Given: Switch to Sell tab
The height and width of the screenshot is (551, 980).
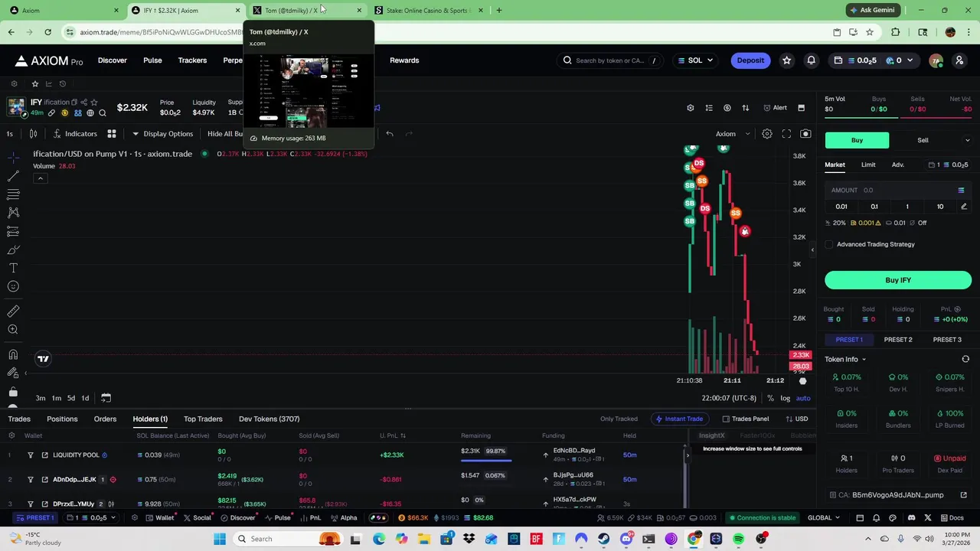Looking at the screenshot, I should point(923,141).
